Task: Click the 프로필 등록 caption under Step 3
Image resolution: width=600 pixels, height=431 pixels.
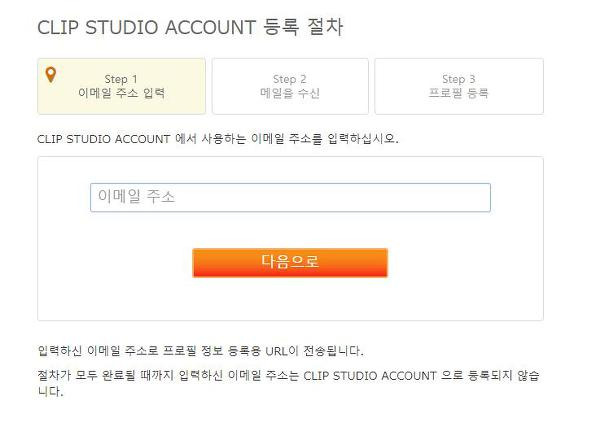Action: [458, 93]
